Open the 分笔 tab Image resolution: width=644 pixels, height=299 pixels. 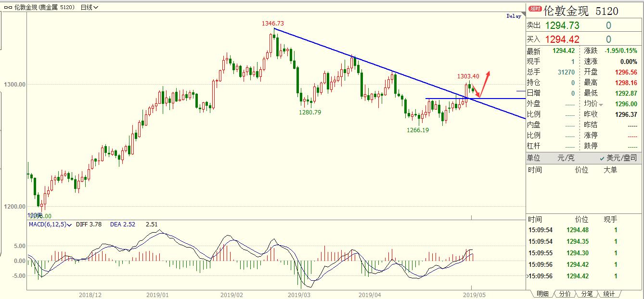(x=587, y=294)
